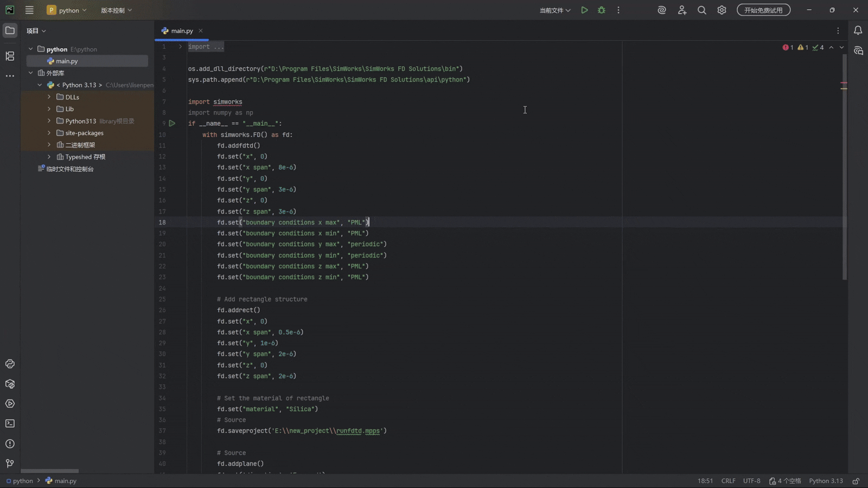Click the Python 3.13 interpreter in status bar
This screenshot has height=488, width=868.
826,481
